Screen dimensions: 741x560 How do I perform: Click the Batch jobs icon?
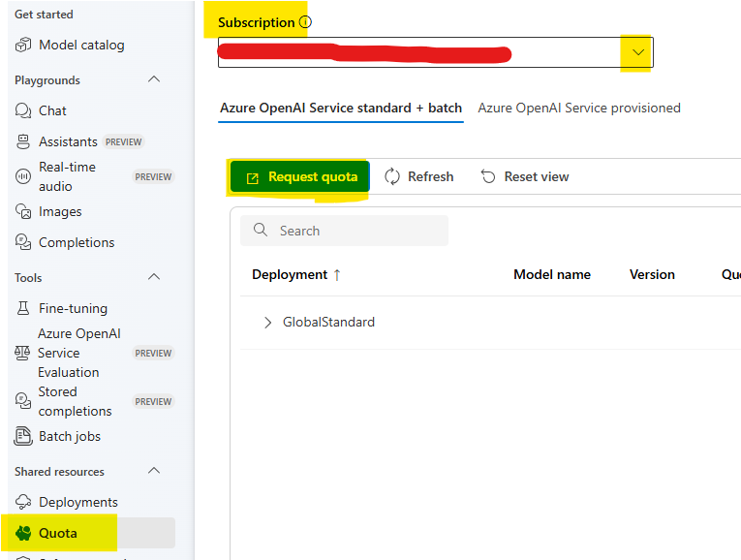23,436
